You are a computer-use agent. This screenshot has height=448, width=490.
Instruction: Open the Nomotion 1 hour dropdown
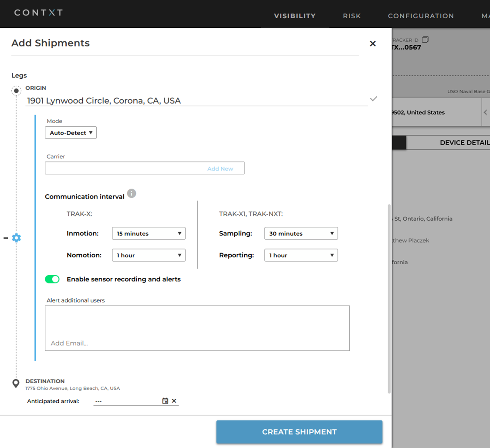pos(149,255)
